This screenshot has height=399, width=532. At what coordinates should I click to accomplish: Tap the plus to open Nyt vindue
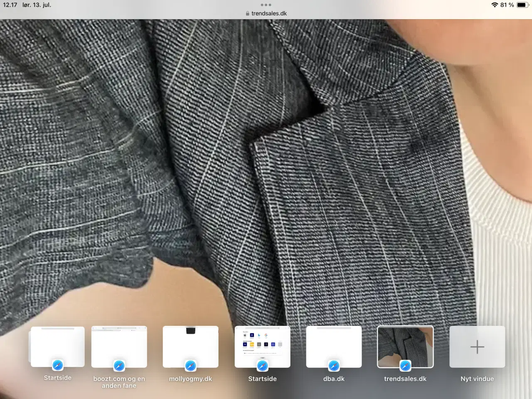pos(477,347)
